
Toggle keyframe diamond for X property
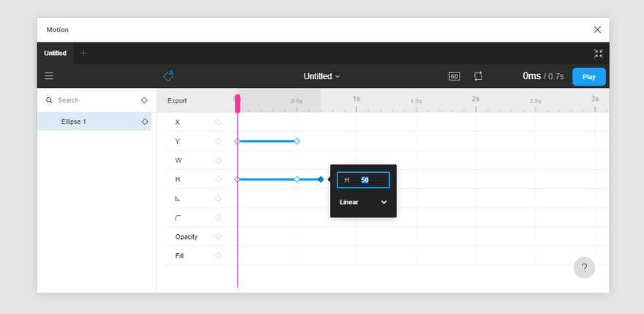218,122
